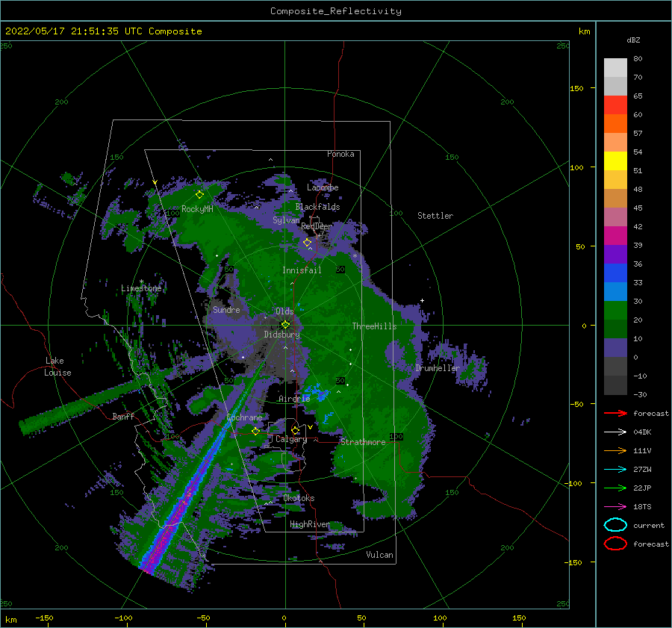Click the yellow diamond marker near RedDeer
The width and height of the screenshot is (672, 628).
click(308, 243)
